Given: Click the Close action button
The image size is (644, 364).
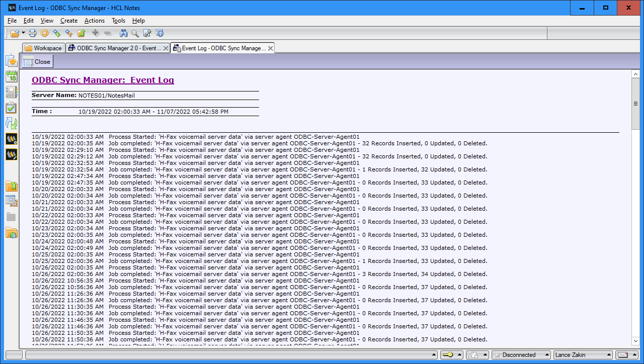Looking at the screenshot, I should pyautogui.click(x=37, y=62).
